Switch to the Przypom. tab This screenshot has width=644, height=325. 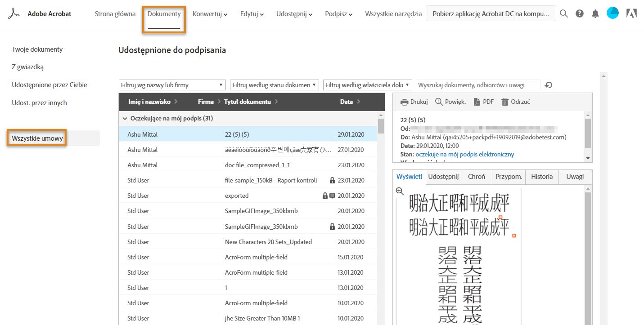509,177
